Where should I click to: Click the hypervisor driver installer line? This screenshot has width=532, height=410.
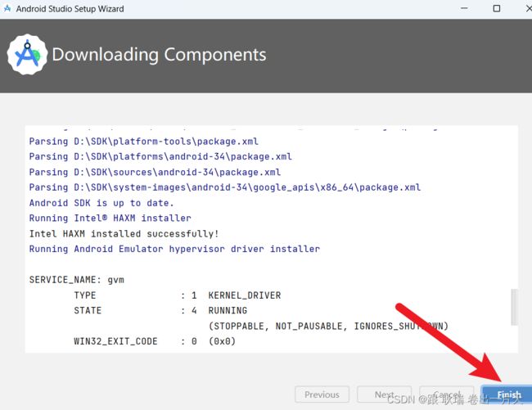[174, 249]
